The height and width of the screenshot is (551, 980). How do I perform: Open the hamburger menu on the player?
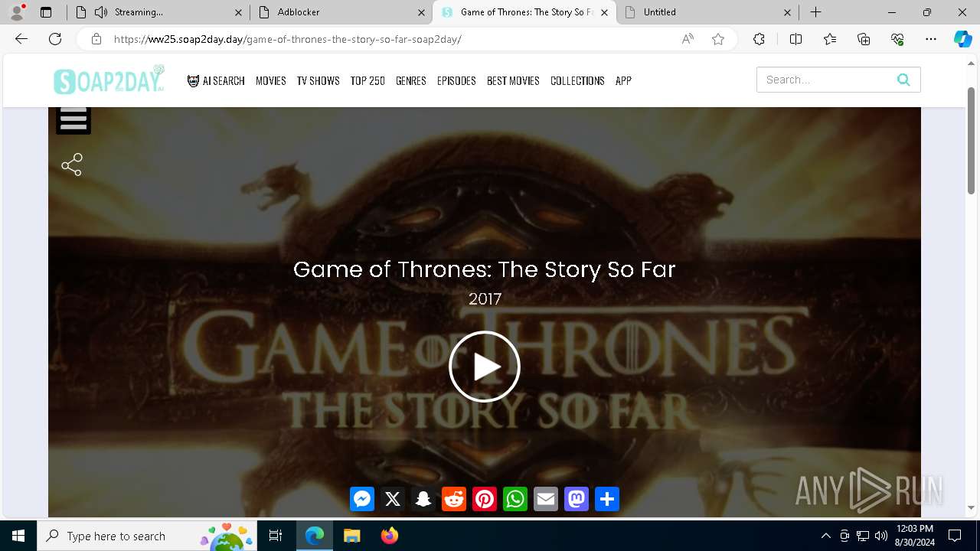click(x=73, y=120)
